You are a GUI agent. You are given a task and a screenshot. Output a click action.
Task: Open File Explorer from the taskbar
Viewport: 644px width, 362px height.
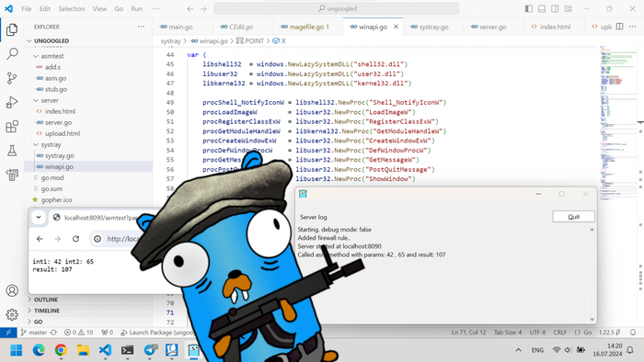[83, 350]
